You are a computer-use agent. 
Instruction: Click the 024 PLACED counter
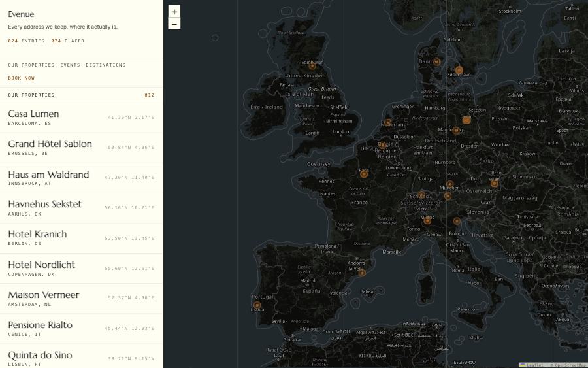[x=68, y=41]
